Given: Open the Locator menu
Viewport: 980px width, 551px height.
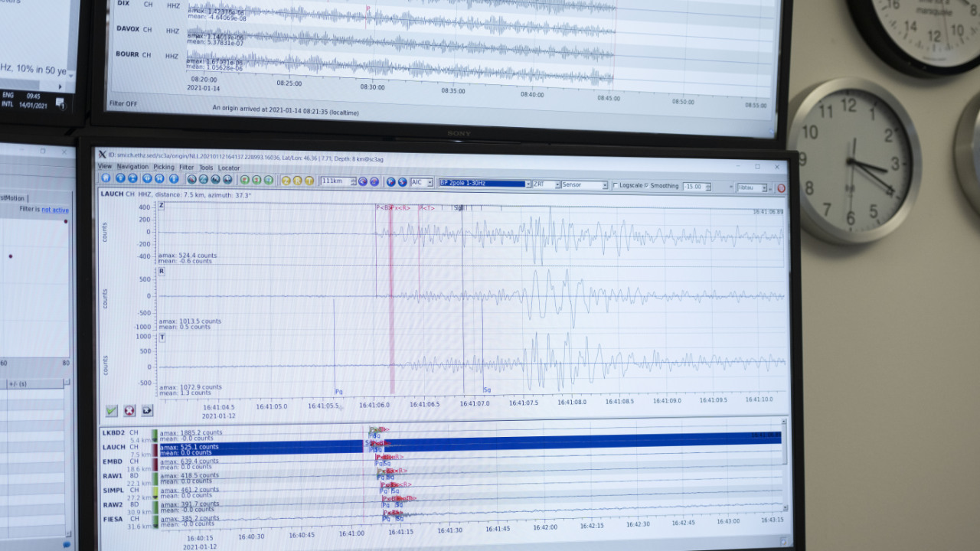Looking at the screenshot, I should (x=229, y=168).
